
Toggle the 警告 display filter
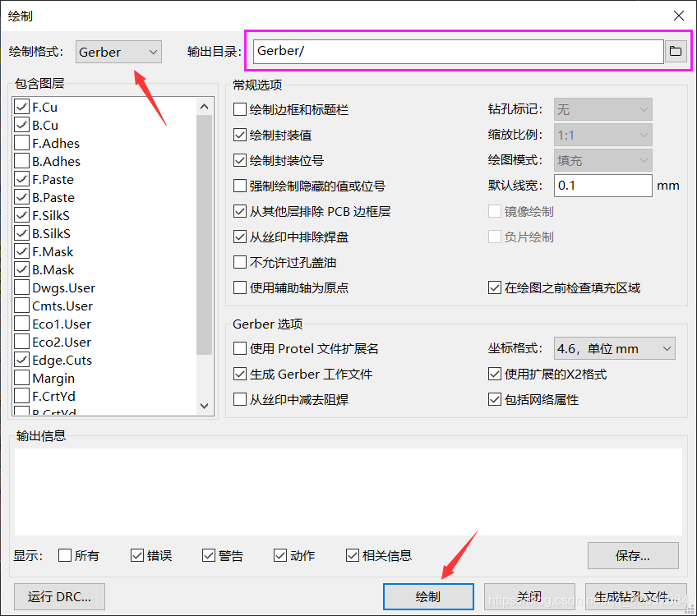click(x=209, y=555)
